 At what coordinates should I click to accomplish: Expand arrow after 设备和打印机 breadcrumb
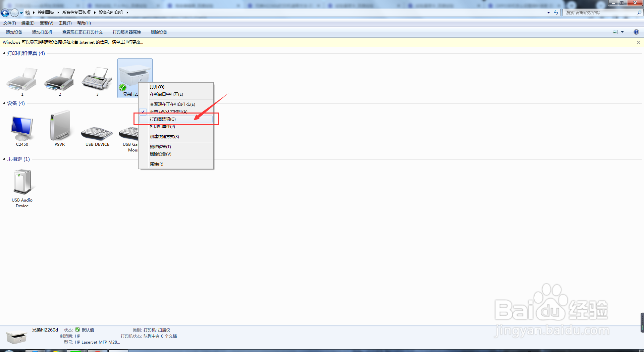click(x=127, y=12)
